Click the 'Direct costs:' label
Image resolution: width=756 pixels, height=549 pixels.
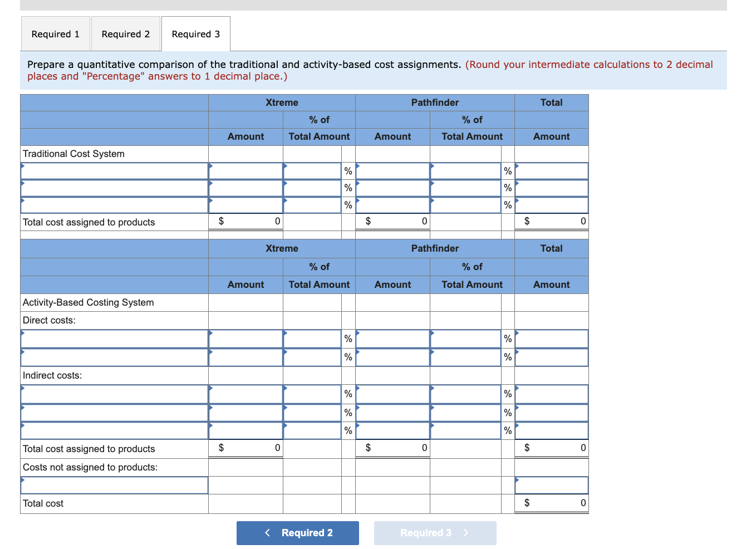[49, 320]
